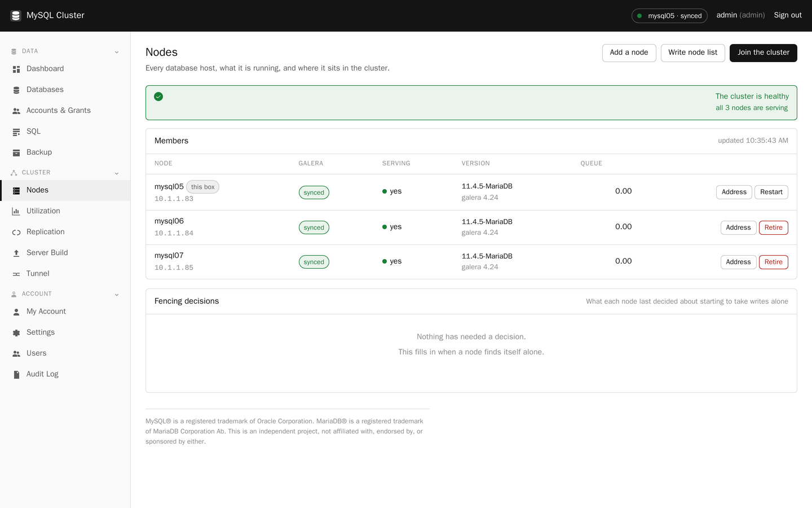Viewport: 812px width, 508px height.
Task: Click the synced badge for mysql05 row
Action: pyautogui.click(x=314, y=192)
